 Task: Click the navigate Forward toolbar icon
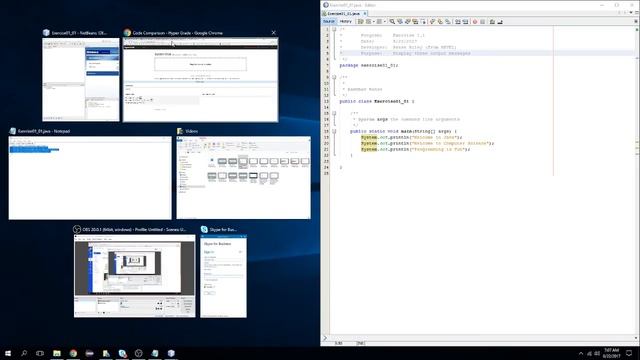[379, 22]
